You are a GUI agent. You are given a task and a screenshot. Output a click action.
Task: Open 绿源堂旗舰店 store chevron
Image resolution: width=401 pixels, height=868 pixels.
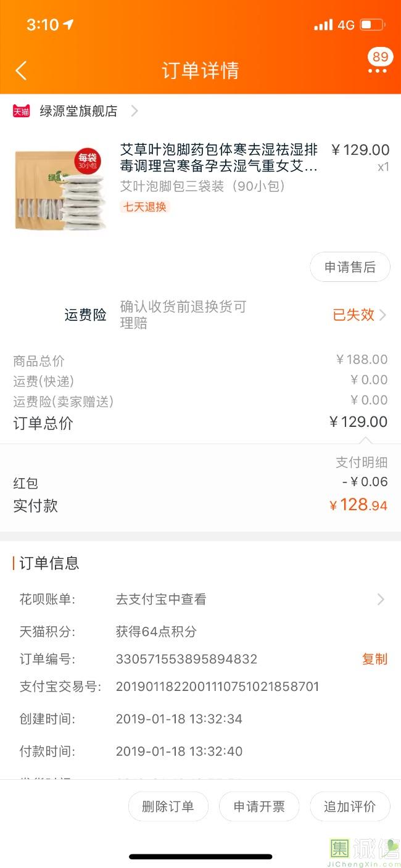(134, 111)
